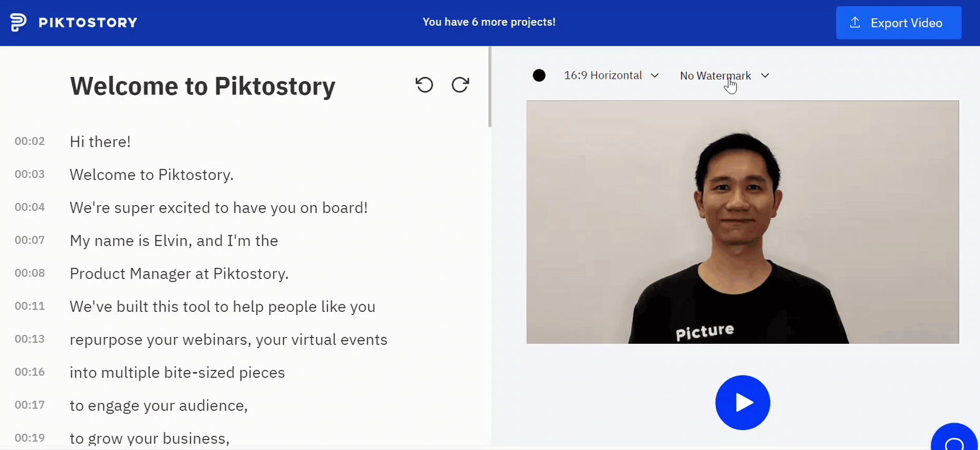The width and height of the screenshot is (980, 450).
Task: Click the video preview thumbnail
Action: (x=743, y=222)
